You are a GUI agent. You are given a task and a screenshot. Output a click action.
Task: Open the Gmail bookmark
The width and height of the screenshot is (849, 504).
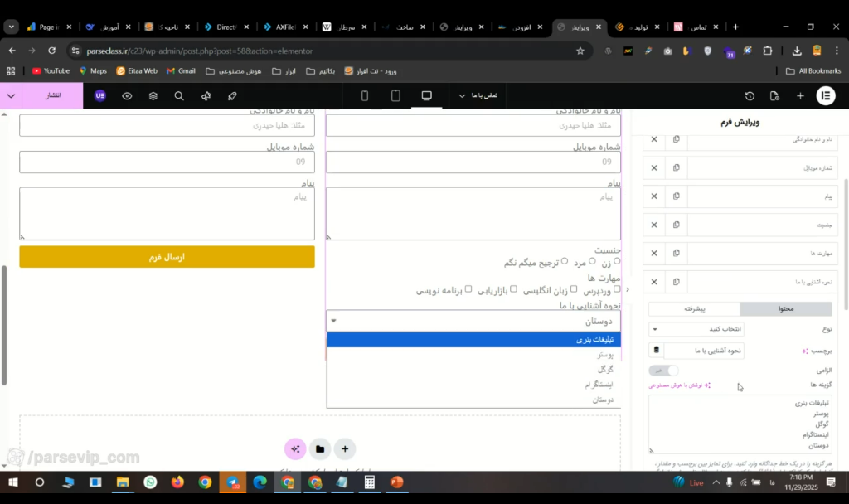click(182, 71)
